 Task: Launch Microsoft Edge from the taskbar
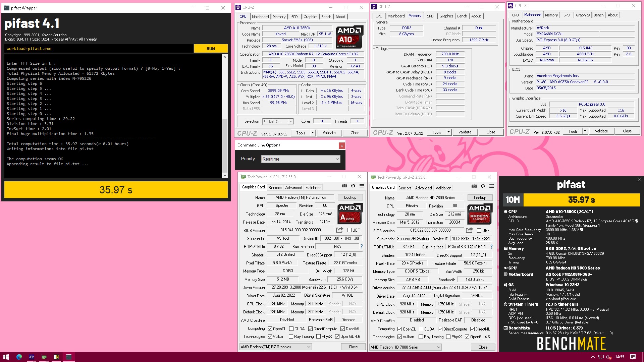(x=19, y=357)
